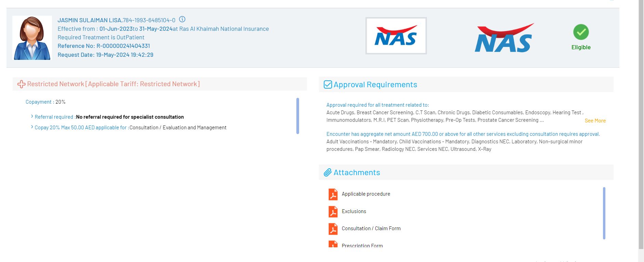Click the Encounter aggregate net amount sentence
Viewport: 644px width, 262px height.
463,134
